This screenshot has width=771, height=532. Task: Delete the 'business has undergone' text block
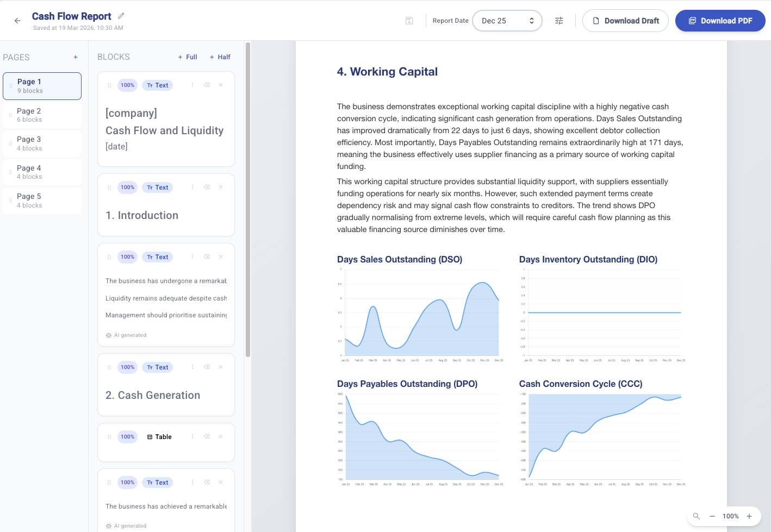click(x=221, y=256)
